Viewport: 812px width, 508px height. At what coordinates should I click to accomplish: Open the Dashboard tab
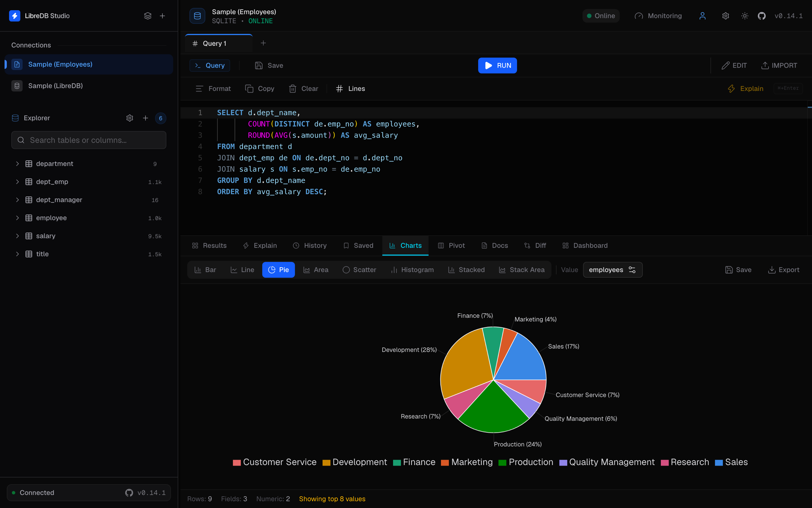point(585,246)
